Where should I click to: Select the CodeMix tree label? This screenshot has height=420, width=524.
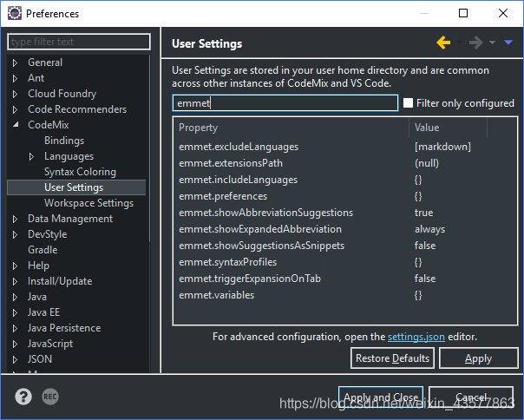pyautogui.click(x=48, y=125)
